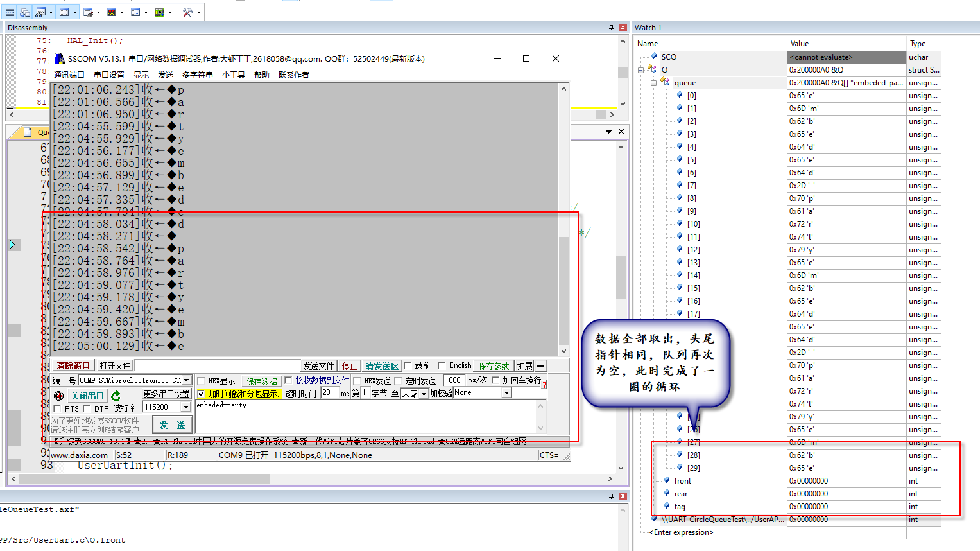The image size is (980, 551).
Task: Click the tag member icon in Watch 1
Action: [x=667, y=506]
